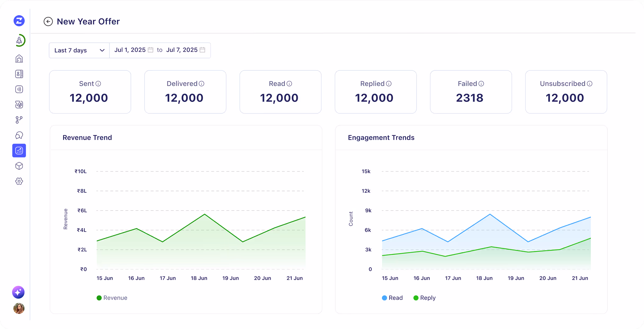This screenshot has width=644, height=329.
Task: Open the branching flows sidebar icon
Action: pos(19,120)
